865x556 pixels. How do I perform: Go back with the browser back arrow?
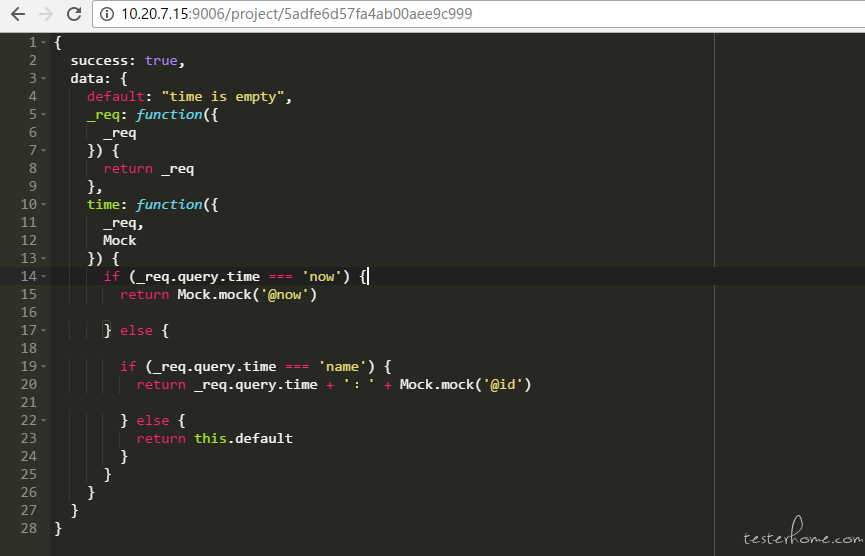click(18, 14)
